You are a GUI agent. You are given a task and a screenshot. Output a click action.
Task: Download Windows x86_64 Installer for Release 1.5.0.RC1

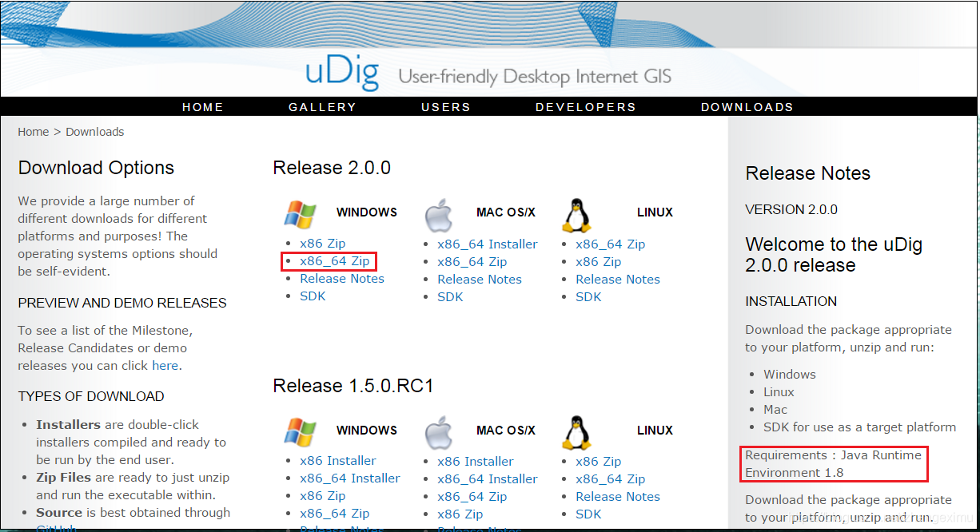(350, 478)
